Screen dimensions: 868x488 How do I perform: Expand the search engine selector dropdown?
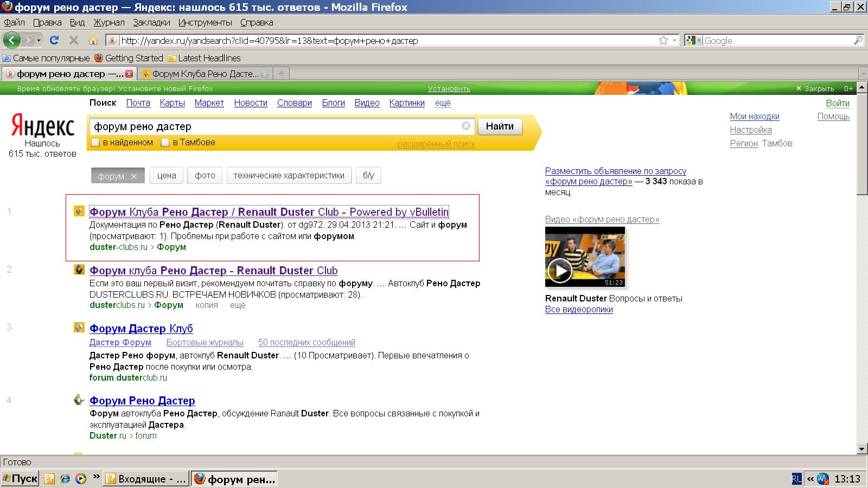pos(693,40)
